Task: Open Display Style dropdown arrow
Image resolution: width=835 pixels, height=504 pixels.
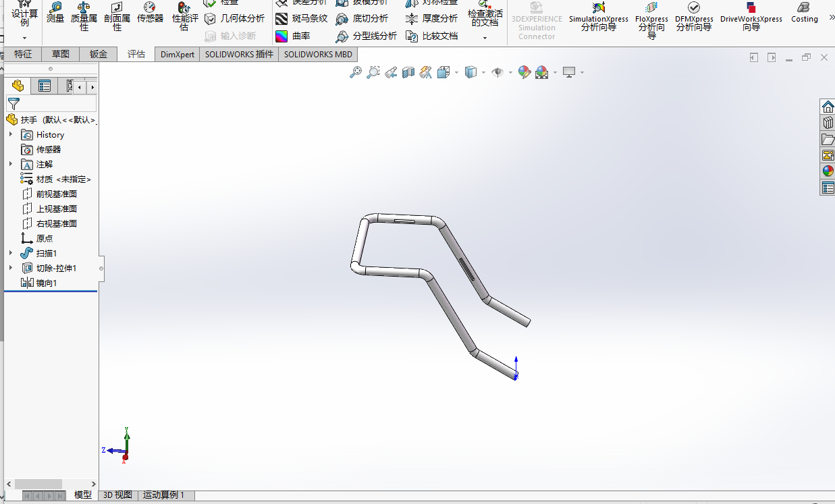Action: click(x=484, y=73)
